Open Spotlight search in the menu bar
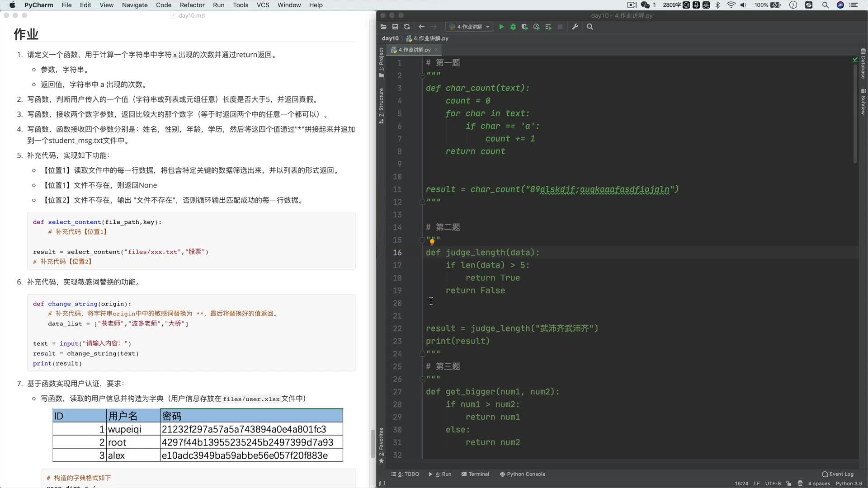868x488 pixels. 825,5
